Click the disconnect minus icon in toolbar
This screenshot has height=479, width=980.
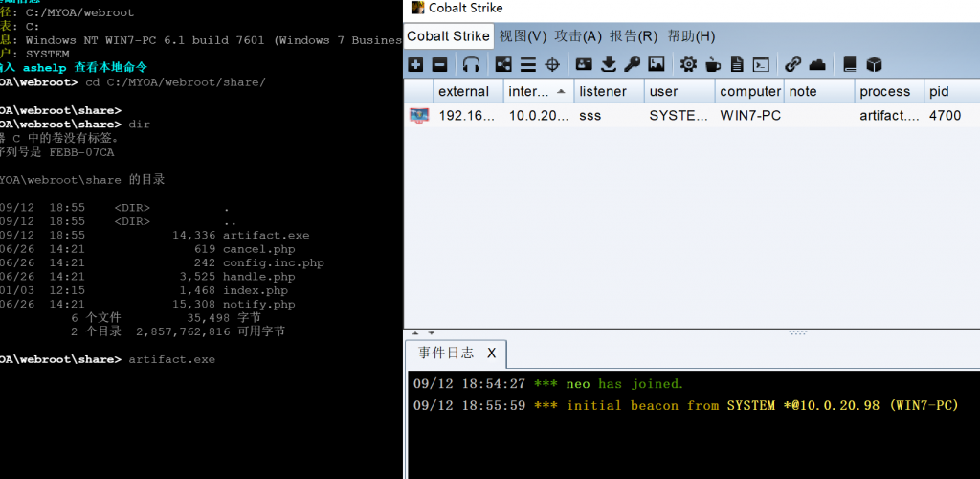pyautogui.click(x=440, y=64)
